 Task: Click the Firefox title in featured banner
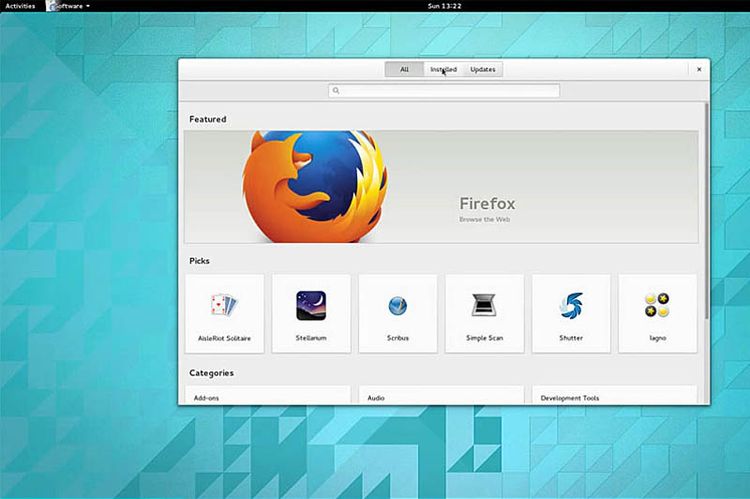click(487, 204)
